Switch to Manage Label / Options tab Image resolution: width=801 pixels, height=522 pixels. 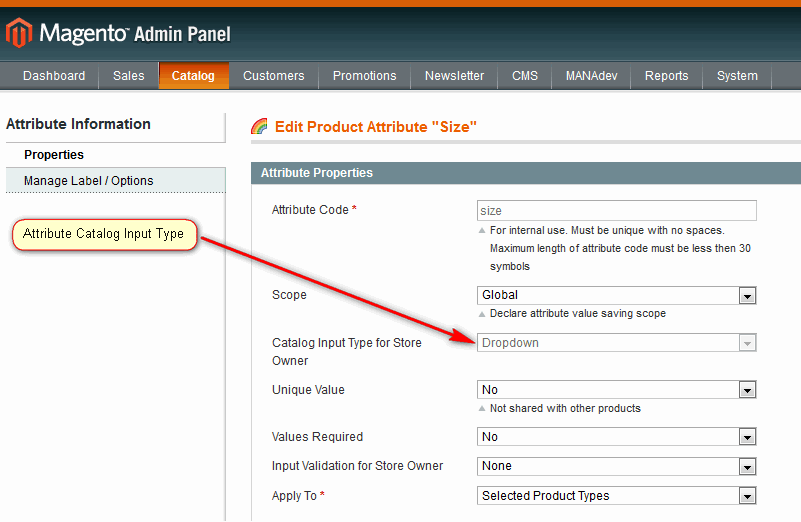click(115, 181)
